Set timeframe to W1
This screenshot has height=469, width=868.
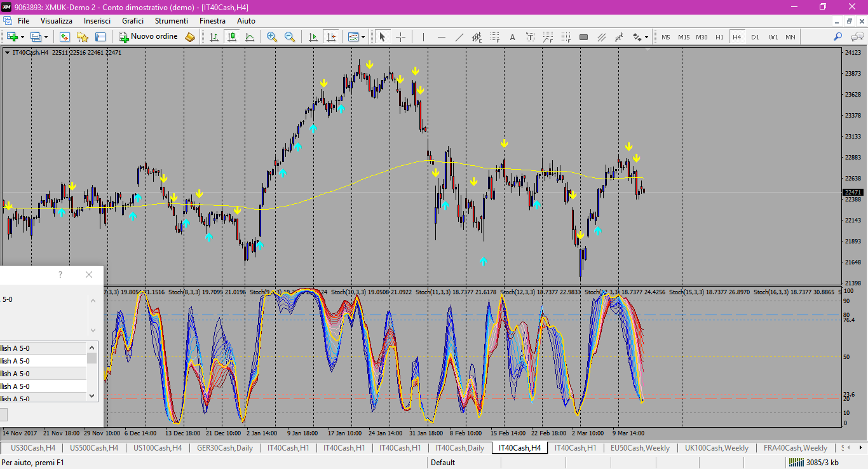tap(773, 37)
